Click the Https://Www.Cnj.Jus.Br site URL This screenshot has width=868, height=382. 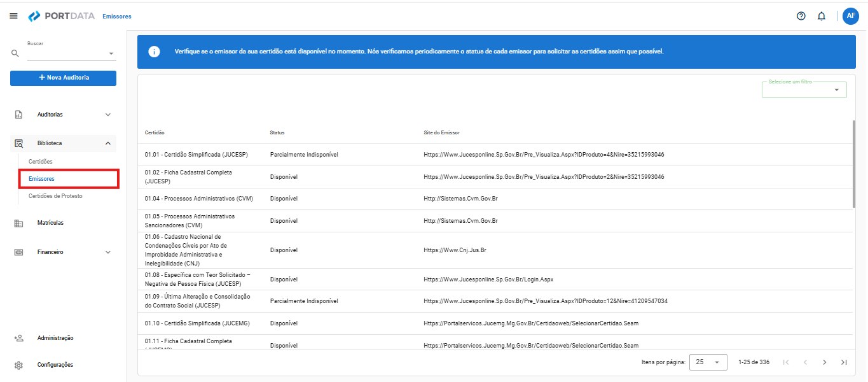(455, 250)
